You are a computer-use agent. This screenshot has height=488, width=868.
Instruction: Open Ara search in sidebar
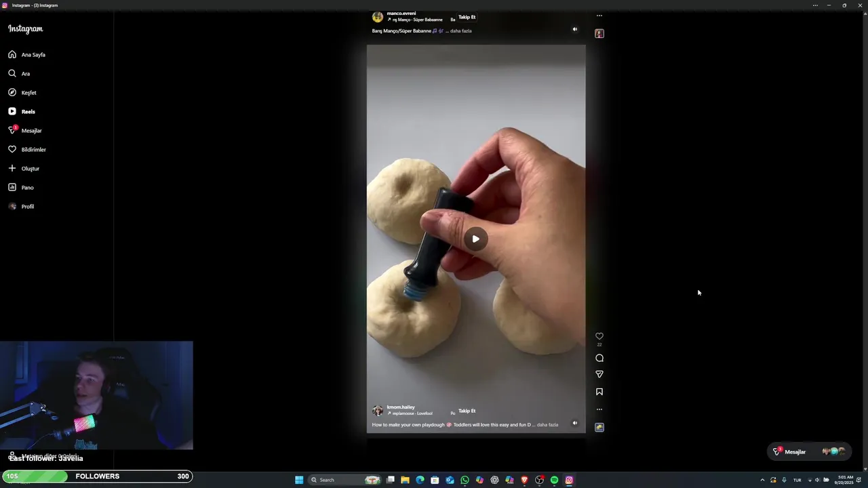tap(19, 74)
